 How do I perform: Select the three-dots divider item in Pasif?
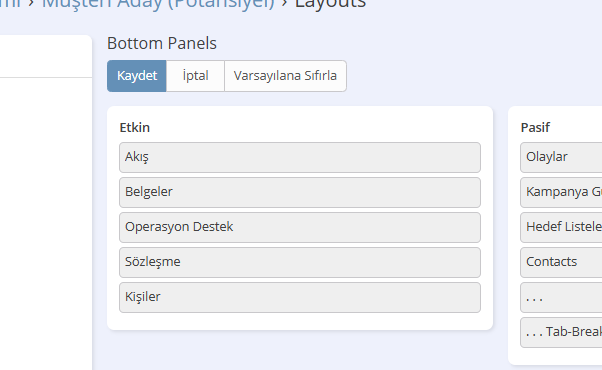561,297
